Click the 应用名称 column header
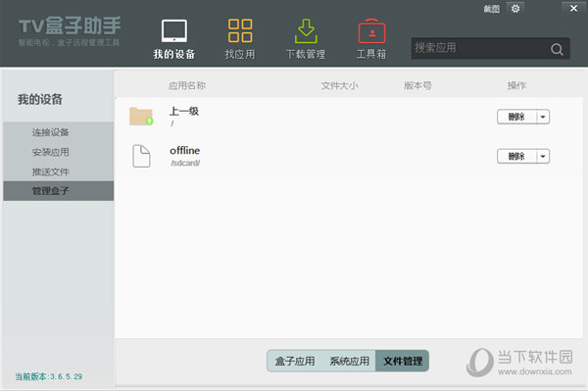Screen dimensions: 588x391 point(187,86)
